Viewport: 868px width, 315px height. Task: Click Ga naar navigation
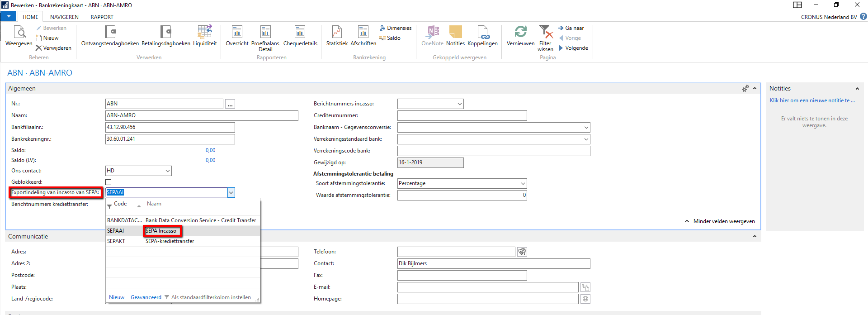pos(571,28)
